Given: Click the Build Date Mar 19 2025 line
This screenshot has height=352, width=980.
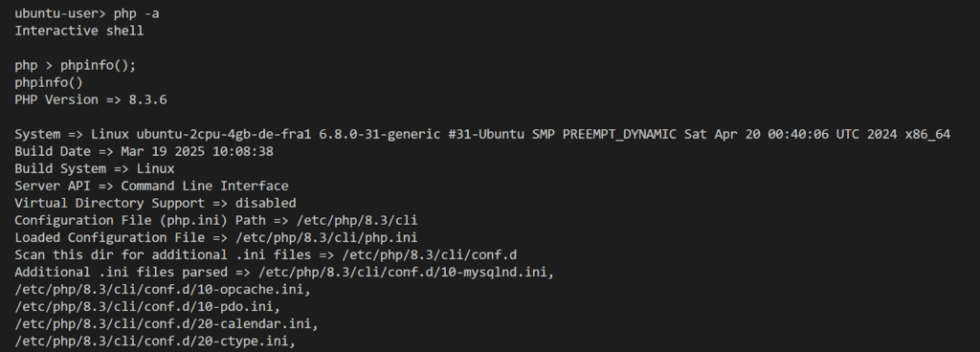Looking at the screenshot, I should 144,152.
